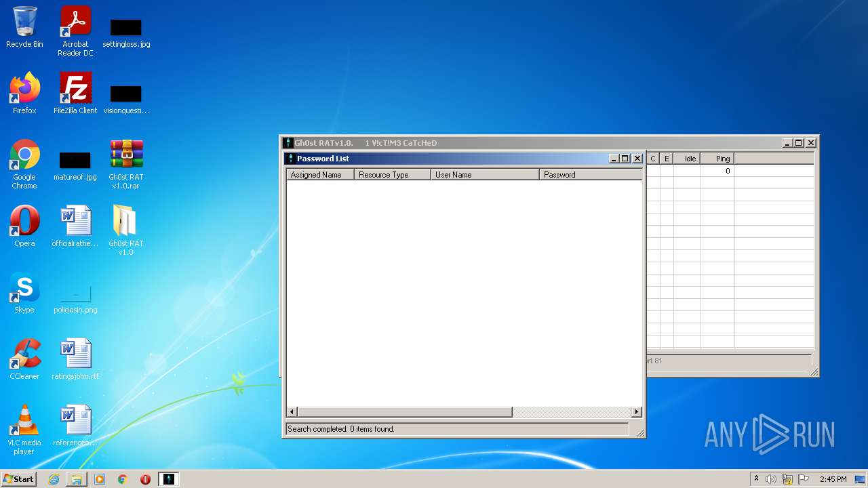Show hidden system tray icons
The image size is (868, 488).
coord(756,479)
